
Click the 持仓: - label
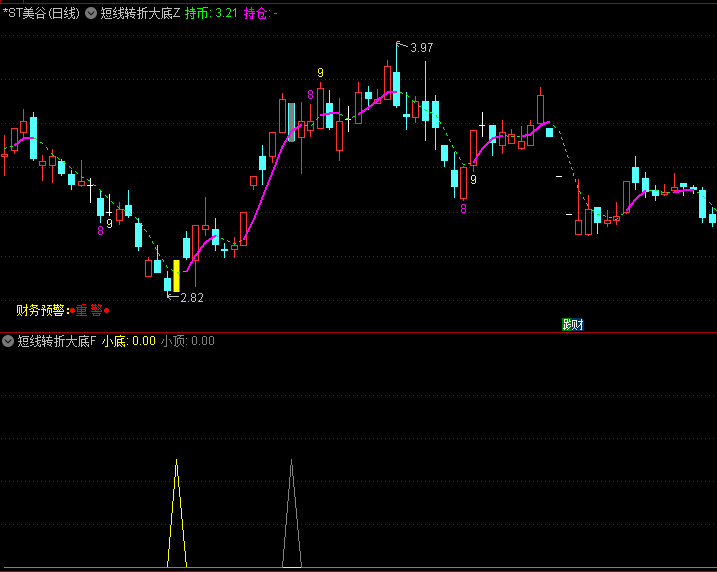pyautogui.click(x=261, y=13)
